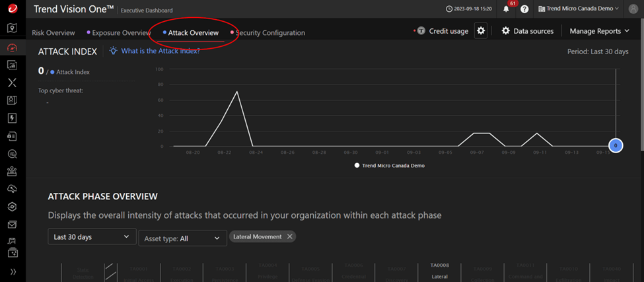Click the blue 0 data point on chart
Screen dimensions: 644x282
(616, 145)
